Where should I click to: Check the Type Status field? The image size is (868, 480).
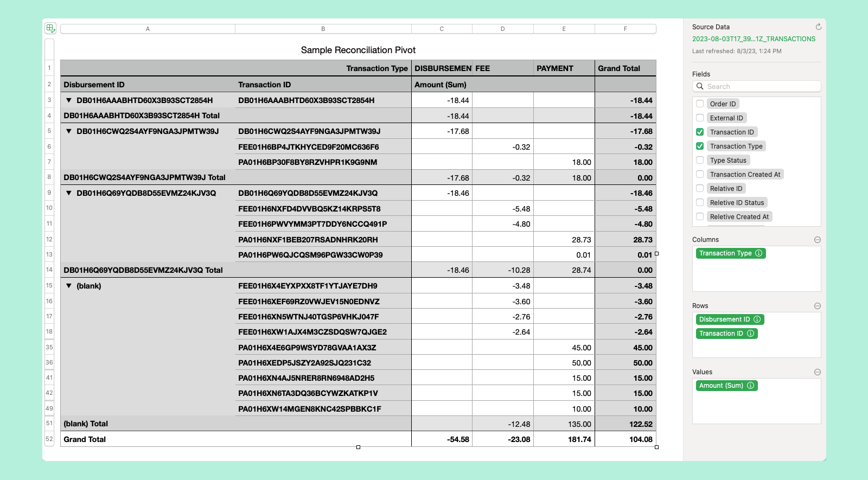pyautogui.click(x=700, y=160)
